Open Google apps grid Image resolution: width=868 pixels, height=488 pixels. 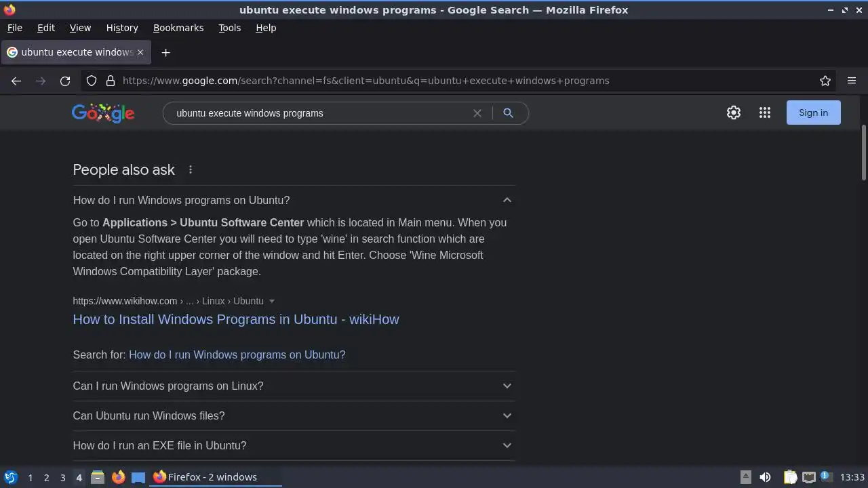pos(765,113)
